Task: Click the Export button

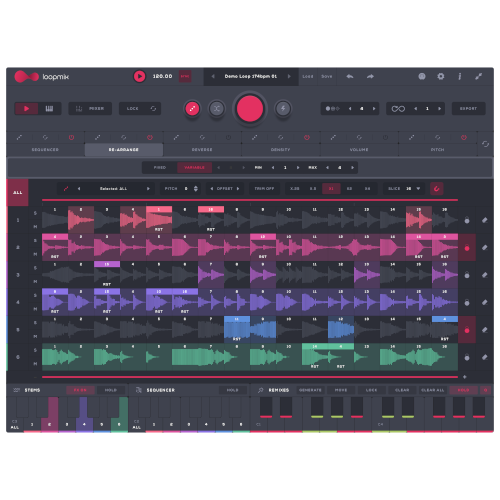Action: [468, 108]
